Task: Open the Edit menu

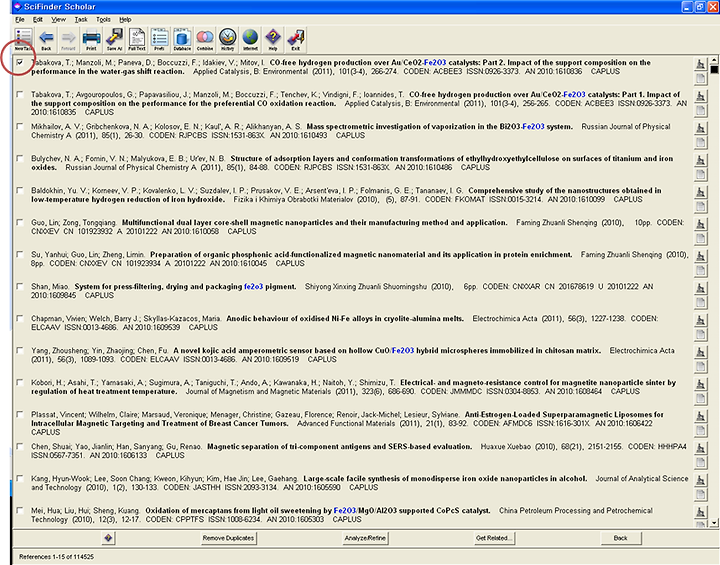Action: click(x=38, y=20)
